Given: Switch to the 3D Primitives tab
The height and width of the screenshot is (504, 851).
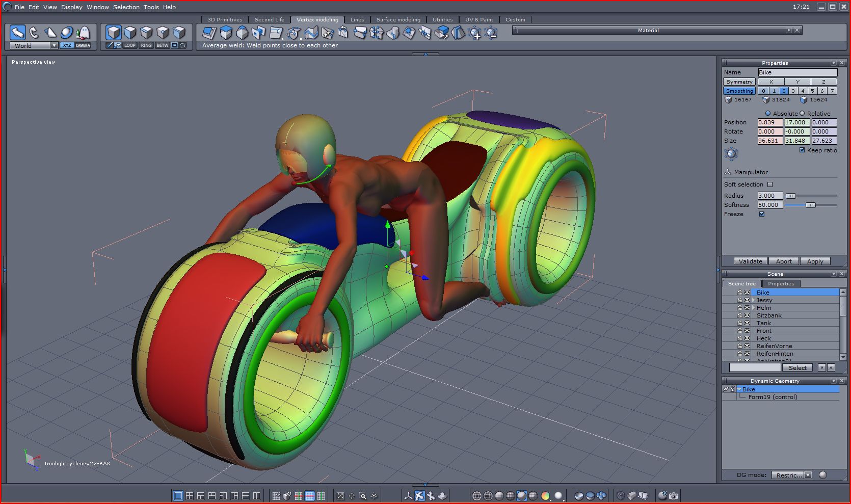Looking at the screenshot, I should pyautogui.click(x=225, y=19).
